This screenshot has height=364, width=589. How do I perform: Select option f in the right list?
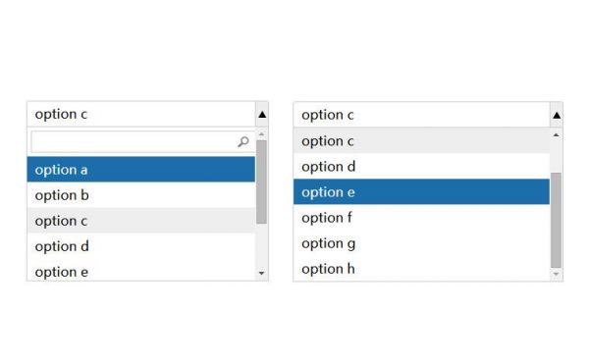[x=421, y=218]
